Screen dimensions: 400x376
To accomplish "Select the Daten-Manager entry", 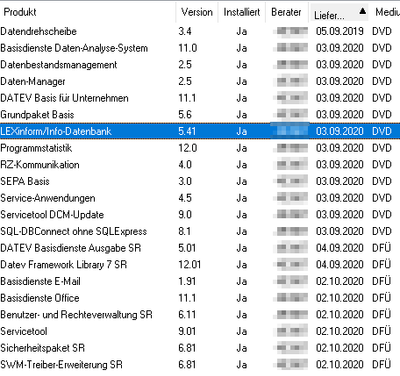I will point(200,81).
